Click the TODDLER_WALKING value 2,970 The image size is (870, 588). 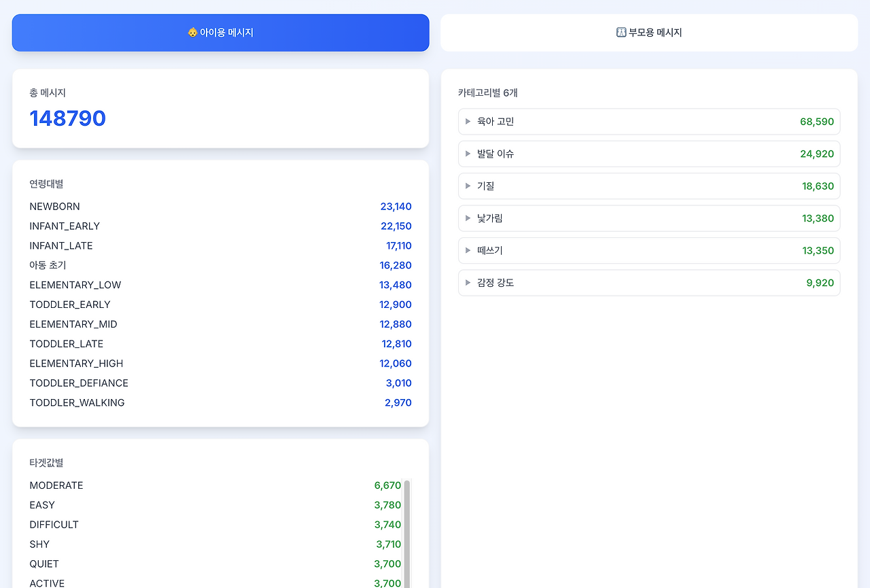click(398, 403)
